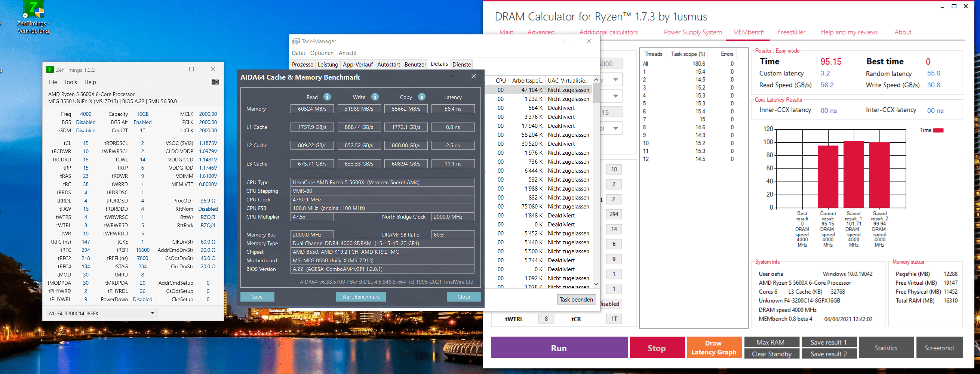Viewport: 980px width, 374px height.
Task: Click the Current result bar in the graph
Action: 828,176
